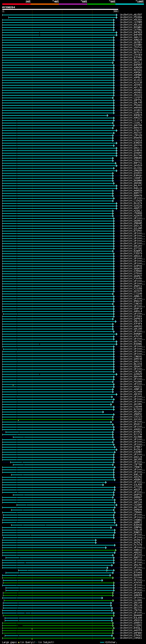Click UniRef100_B4MQR0 label

point(131,334)
